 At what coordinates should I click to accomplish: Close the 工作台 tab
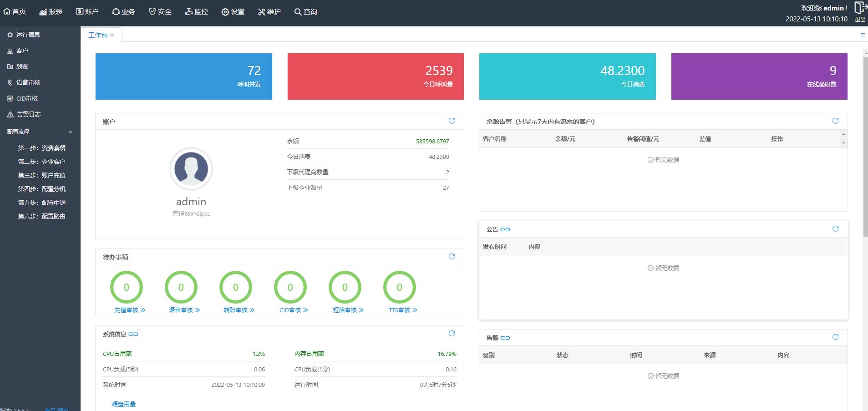[112, 35]
